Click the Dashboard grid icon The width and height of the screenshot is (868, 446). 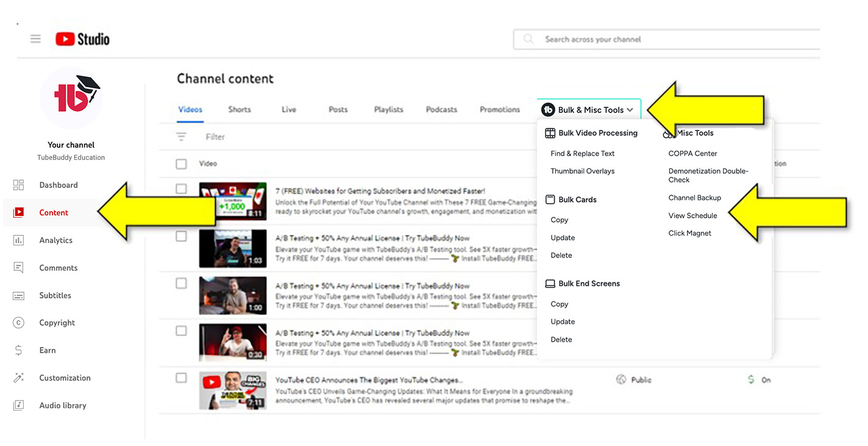pyautogui.click(x=18, y=185)
